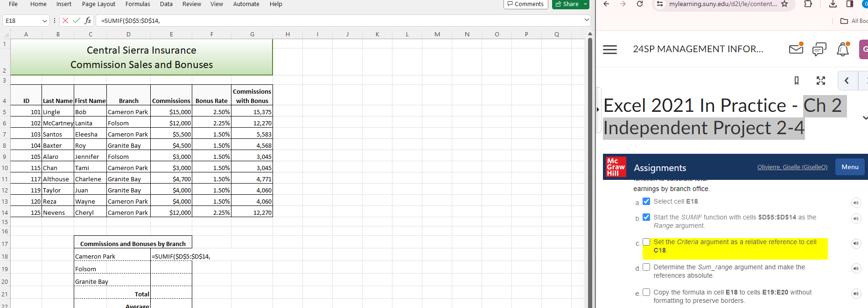Open the Help ribbon tab

(276, 4)
